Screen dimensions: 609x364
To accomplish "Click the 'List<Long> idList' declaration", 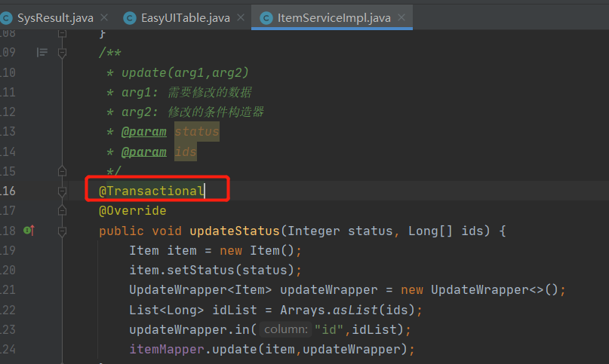I will (192, 310).
